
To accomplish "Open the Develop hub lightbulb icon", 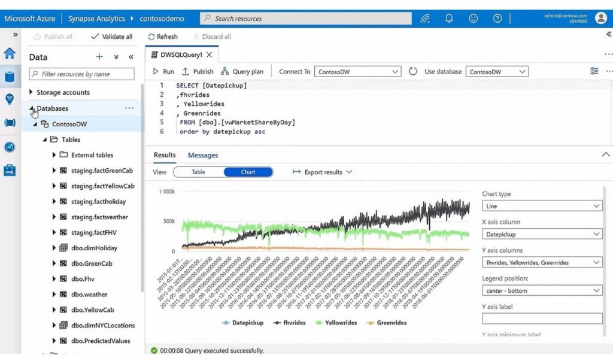I will coord(10,99).
